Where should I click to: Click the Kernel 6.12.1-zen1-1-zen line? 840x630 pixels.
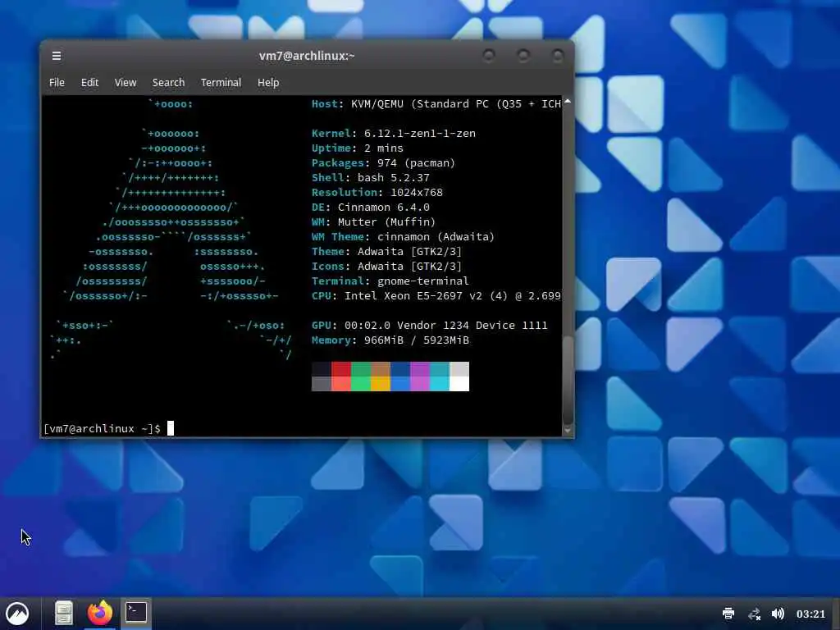[x=394, y=134]
